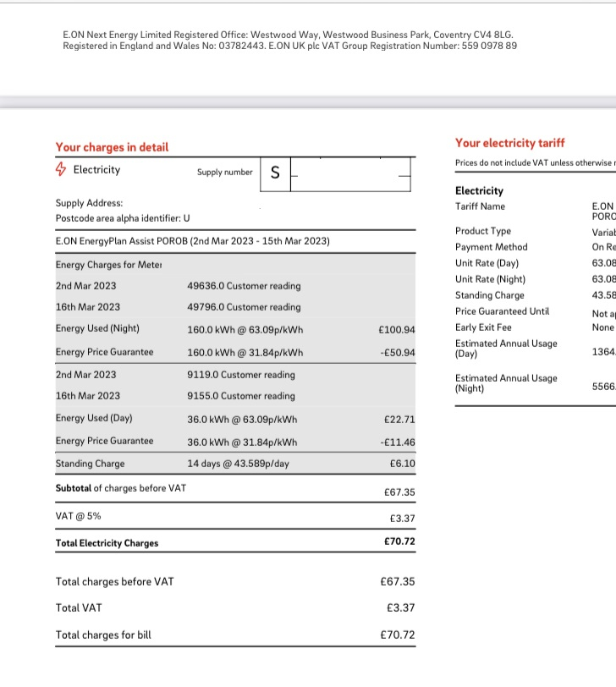Select the 'Your charges in detail' heading

pos(112,147)
